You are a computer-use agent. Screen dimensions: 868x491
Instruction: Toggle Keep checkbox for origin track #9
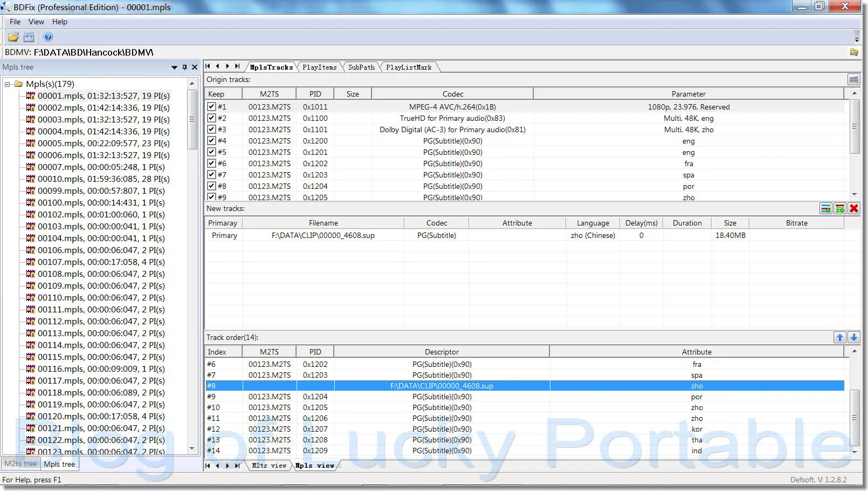point(212,197)
